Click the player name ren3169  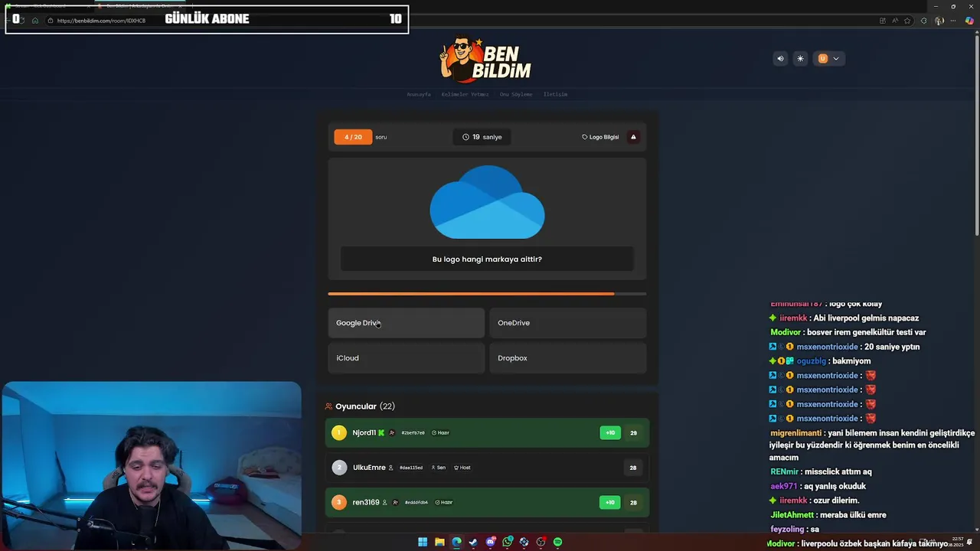click(x=366, y=503)
